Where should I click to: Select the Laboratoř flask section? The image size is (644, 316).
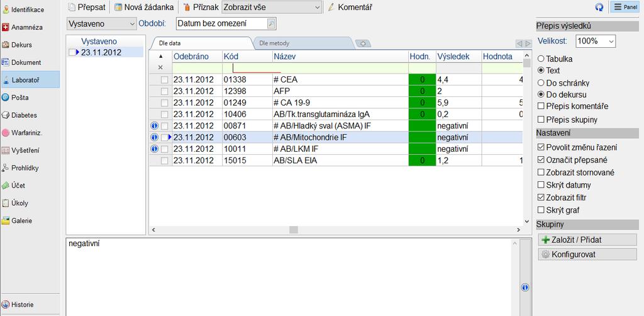[x=30, y=80]
